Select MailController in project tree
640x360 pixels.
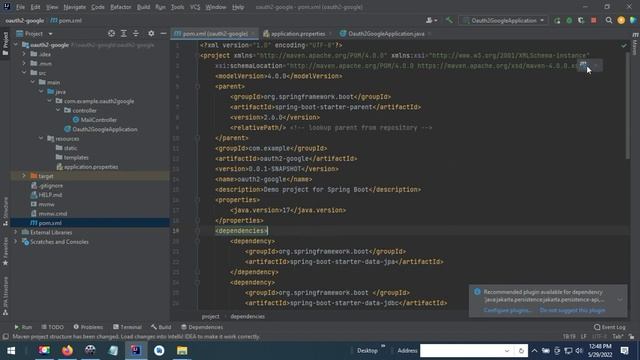(98, 120)
